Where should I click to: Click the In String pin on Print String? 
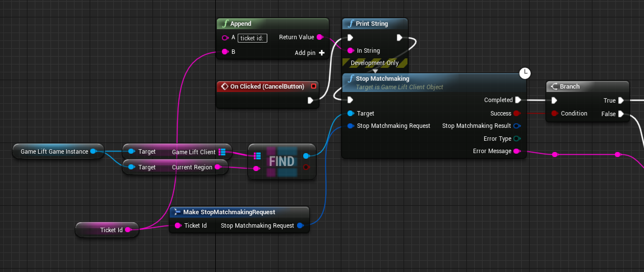click(350, 50)
